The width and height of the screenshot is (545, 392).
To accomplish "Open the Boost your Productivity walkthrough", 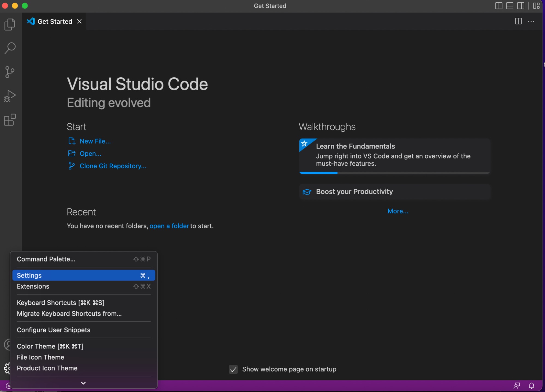I will (x=354, y=192).
